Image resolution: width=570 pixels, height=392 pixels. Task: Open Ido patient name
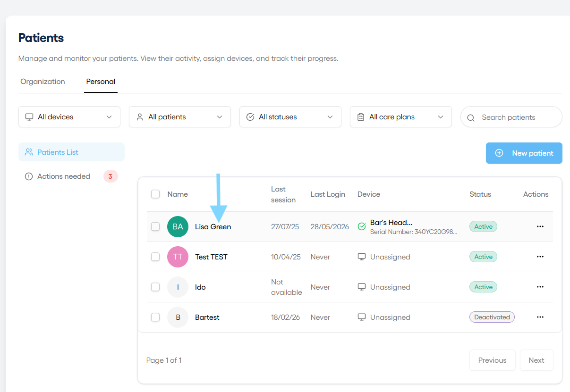(200, 287)
